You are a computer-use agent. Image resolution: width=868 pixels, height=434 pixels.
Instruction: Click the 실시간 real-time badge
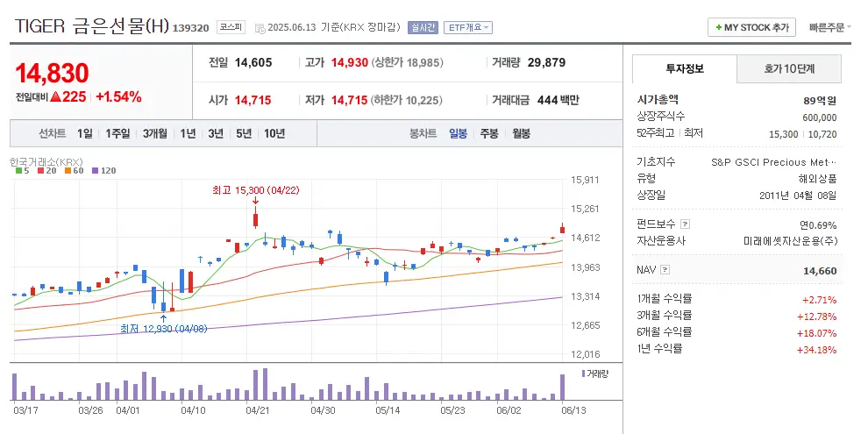(x=423, y=28)
